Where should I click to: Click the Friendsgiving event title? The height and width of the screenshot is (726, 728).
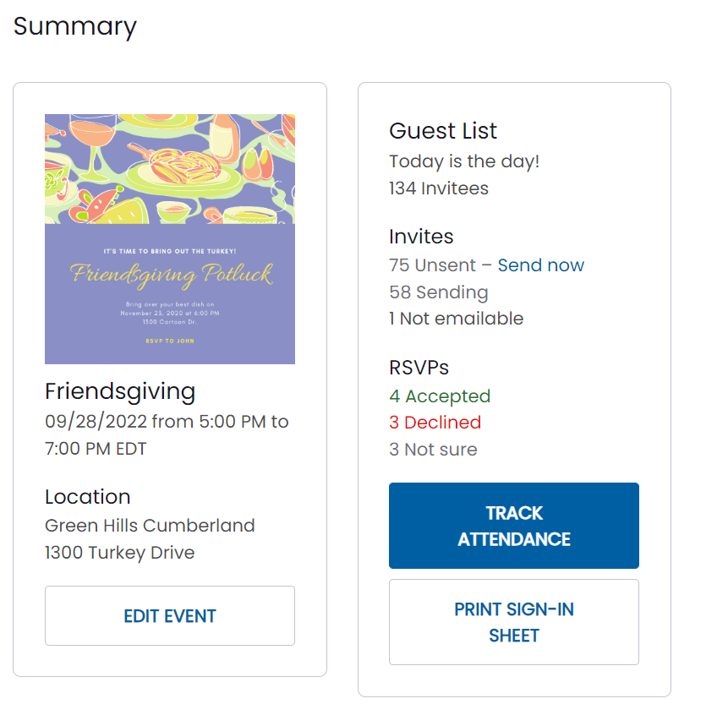tap(120, 391)
